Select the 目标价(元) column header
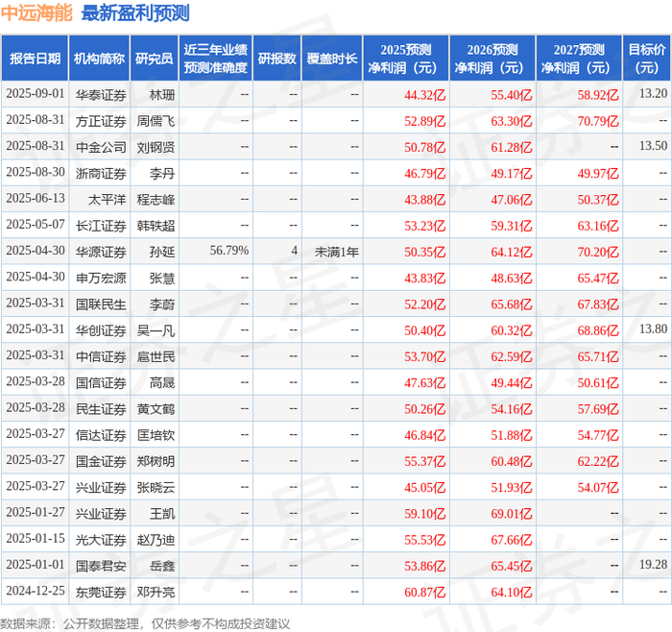This screenshot has width=672, height=632. coord(647,59)
